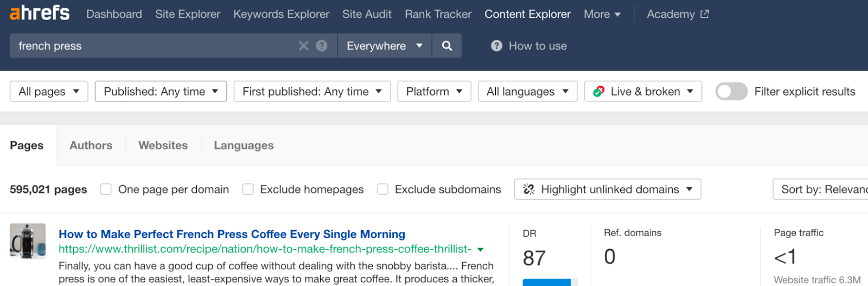Click the thrillist.com result URL
The height and width of the screenshot is (286, 868).
pos(265,249)
